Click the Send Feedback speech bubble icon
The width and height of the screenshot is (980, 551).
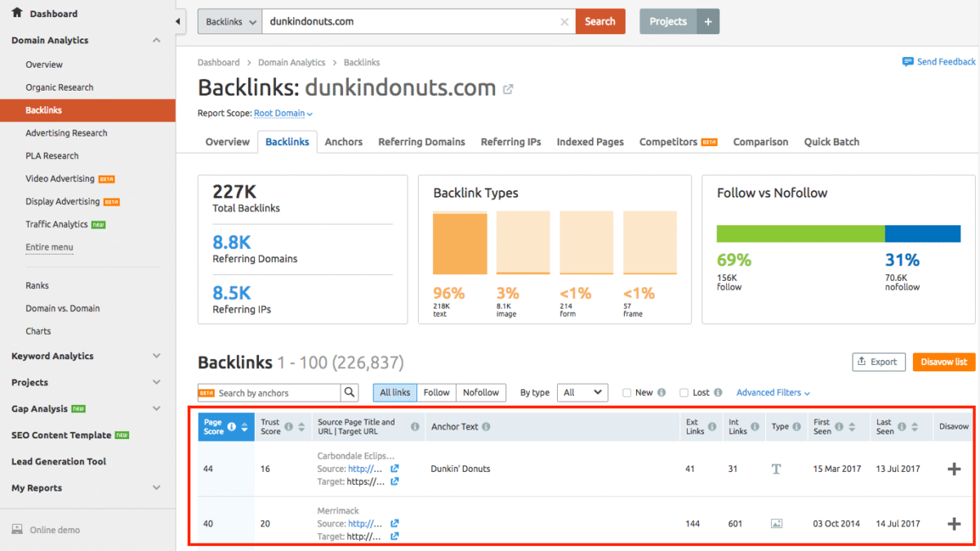tap(907, 61)
